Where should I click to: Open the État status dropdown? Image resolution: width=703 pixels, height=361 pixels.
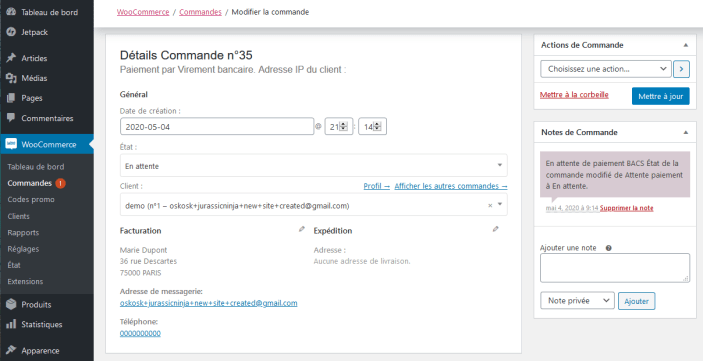click(313, 165)
